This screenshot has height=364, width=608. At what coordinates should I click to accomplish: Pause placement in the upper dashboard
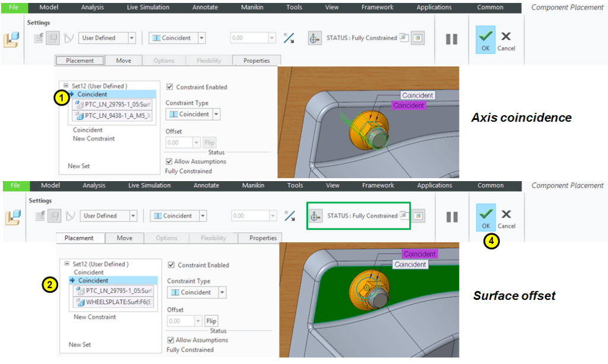tap(452, 39)
